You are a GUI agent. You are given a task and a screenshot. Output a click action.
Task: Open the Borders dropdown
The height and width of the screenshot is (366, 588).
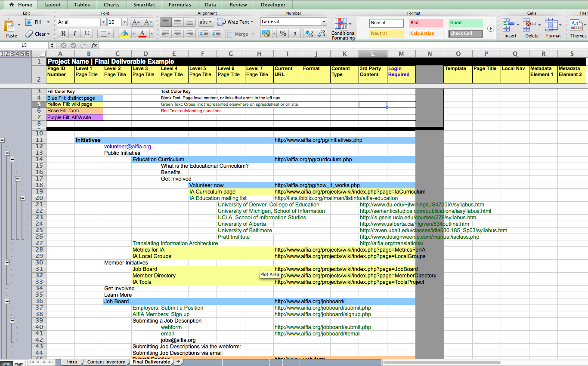pyautogui.click(x=105, y=34)
